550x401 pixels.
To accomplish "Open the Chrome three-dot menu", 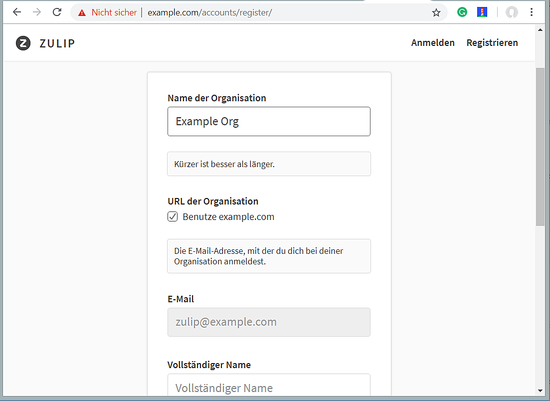I will [x=531, y=12].
